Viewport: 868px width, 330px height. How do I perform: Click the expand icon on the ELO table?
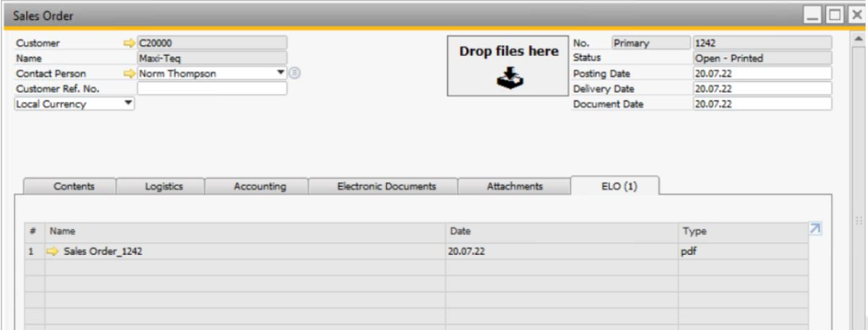pyautogui.click(x=815, y=229)
